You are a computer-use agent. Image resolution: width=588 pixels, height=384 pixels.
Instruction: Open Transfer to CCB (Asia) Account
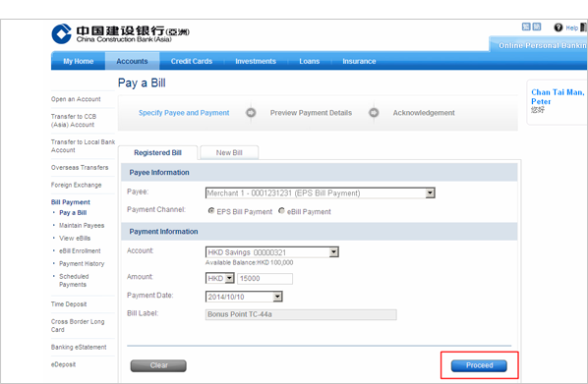[x=74, y=121]
